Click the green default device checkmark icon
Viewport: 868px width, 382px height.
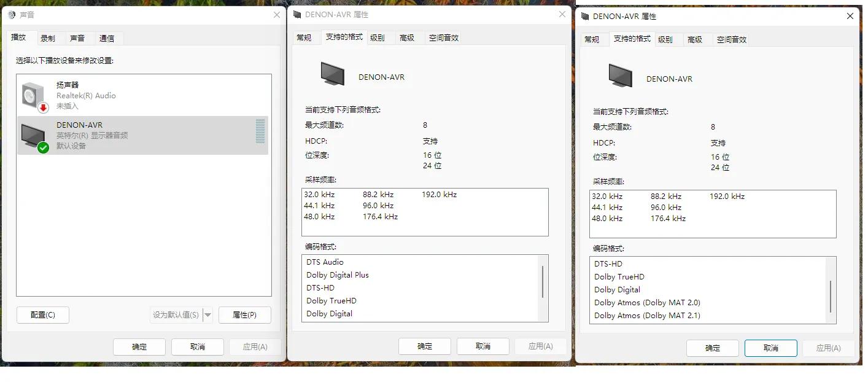[43, 146]
